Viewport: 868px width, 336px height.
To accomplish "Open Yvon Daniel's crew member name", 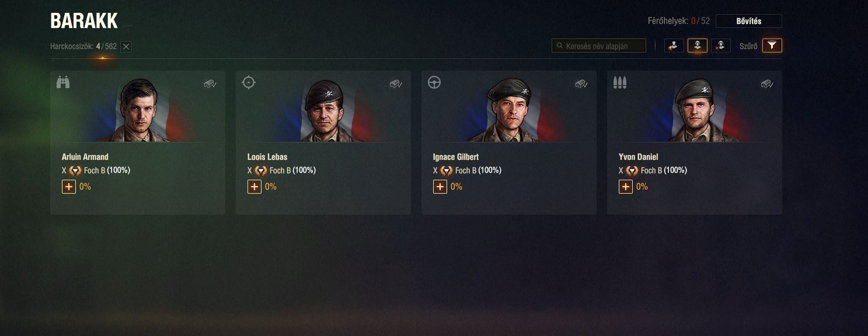I will tap(639, 157).
